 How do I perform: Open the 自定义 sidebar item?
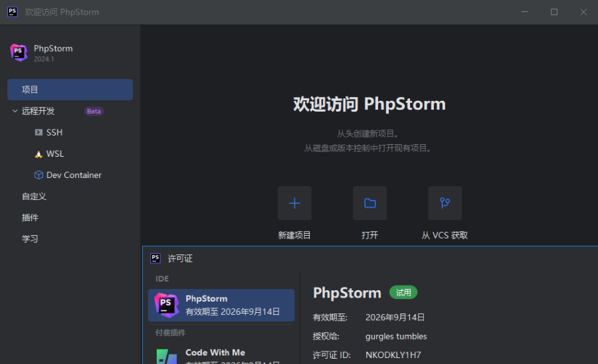point(34,197)
